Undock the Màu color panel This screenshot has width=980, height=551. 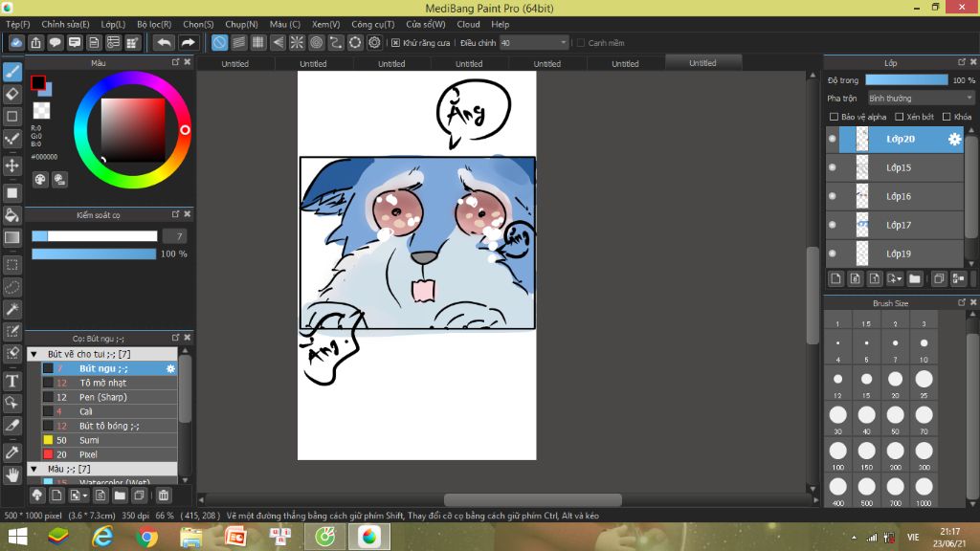[x=176, y=62]
